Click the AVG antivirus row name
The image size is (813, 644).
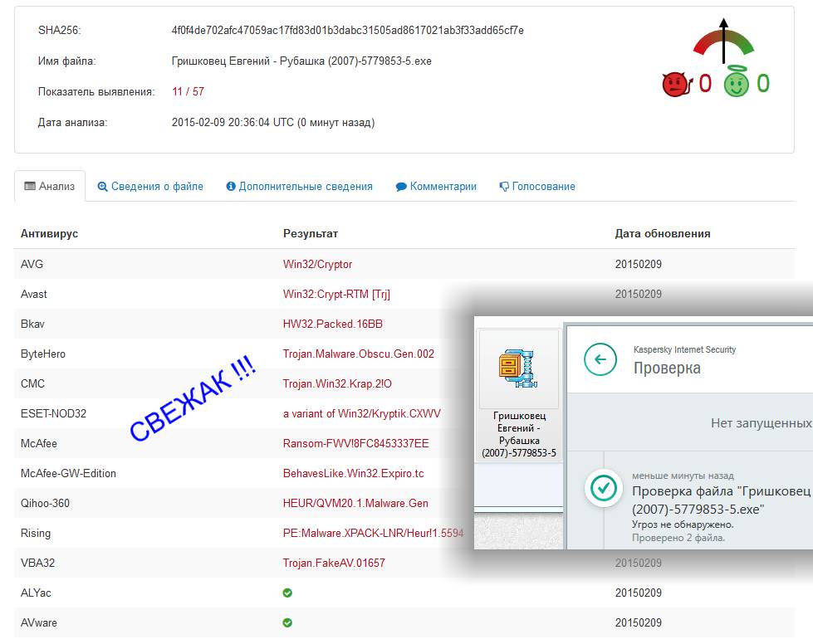(32, 264)
